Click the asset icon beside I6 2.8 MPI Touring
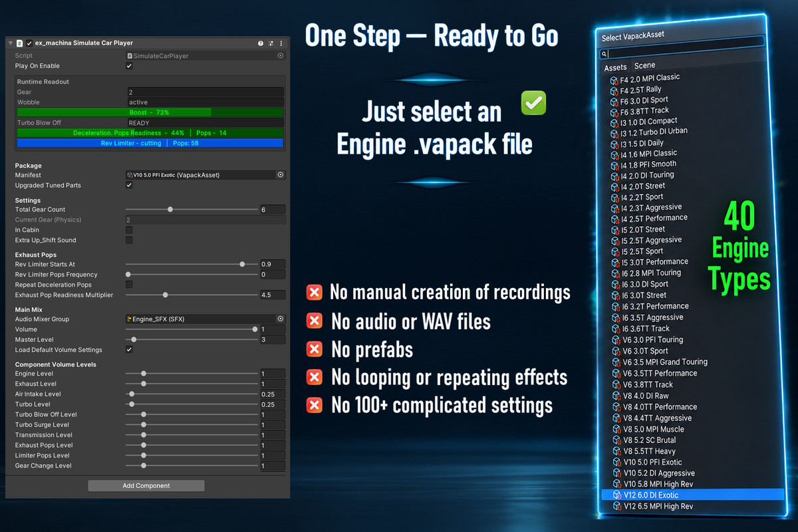The image size is (798, 532). point(614,274)
